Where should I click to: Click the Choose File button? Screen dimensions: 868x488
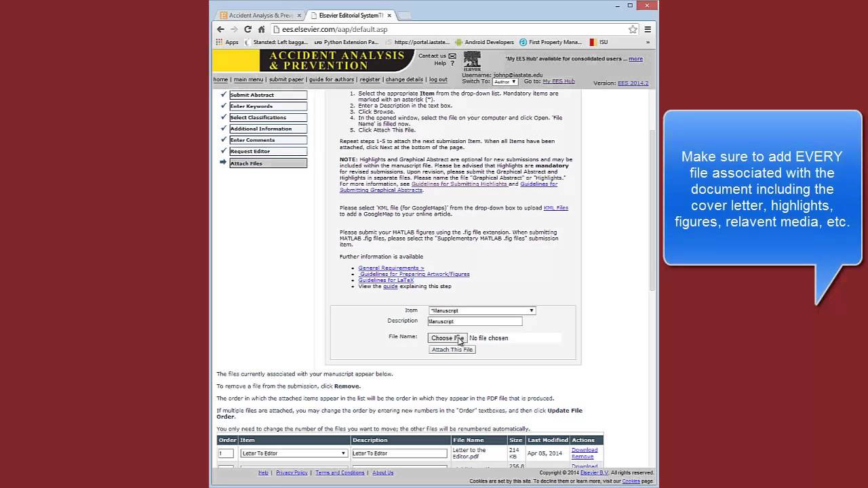[x=448, y=338]
